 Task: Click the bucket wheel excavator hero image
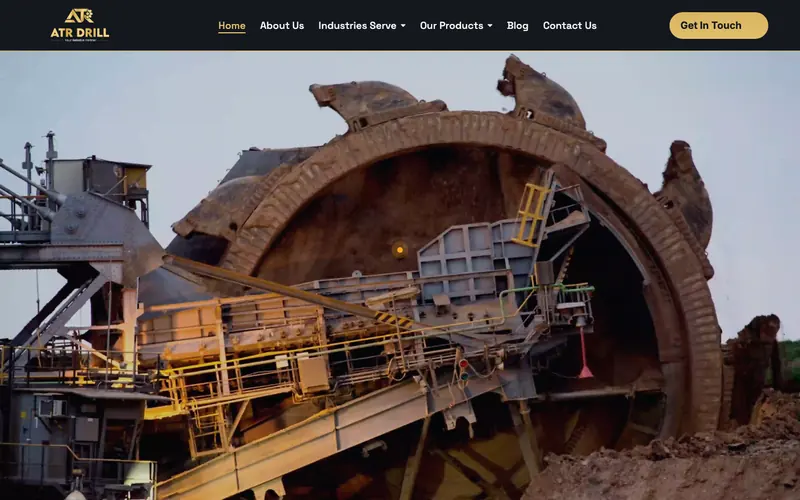pyautogui.click(x=400, y=276)
